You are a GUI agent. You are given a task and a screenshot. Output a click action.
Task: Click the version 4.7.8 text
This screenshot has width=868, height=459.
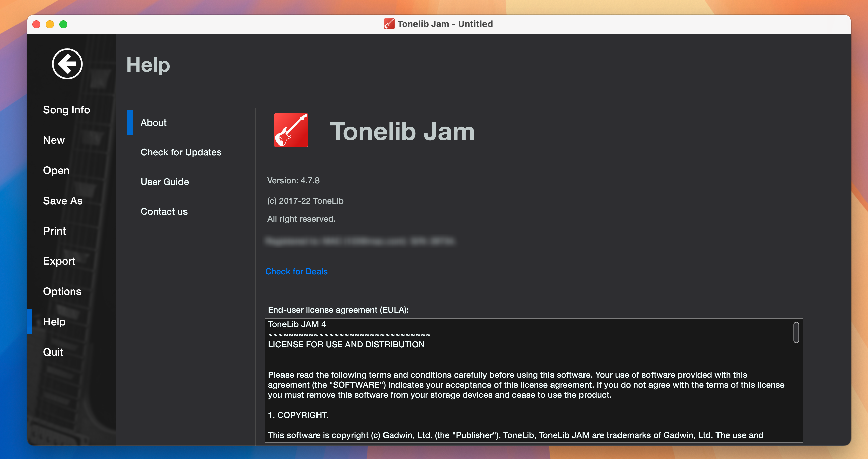point(293,180)
